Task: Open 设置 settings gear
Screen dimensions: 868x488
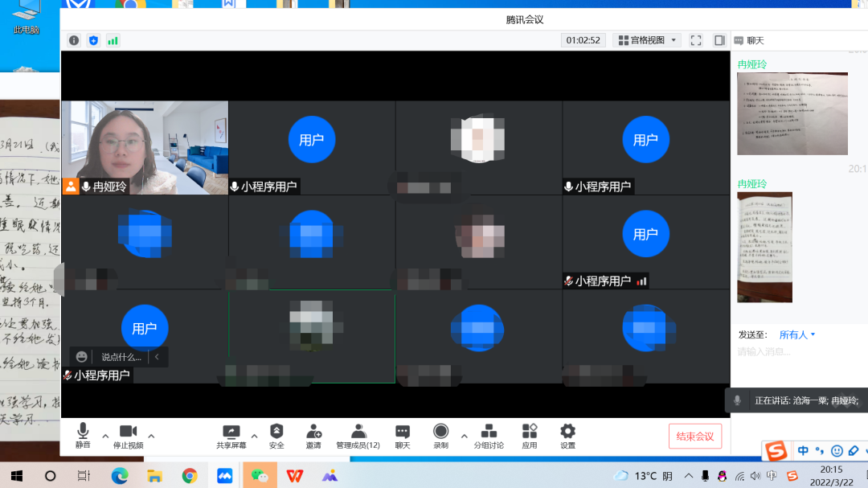Action: tap(567, 436)
